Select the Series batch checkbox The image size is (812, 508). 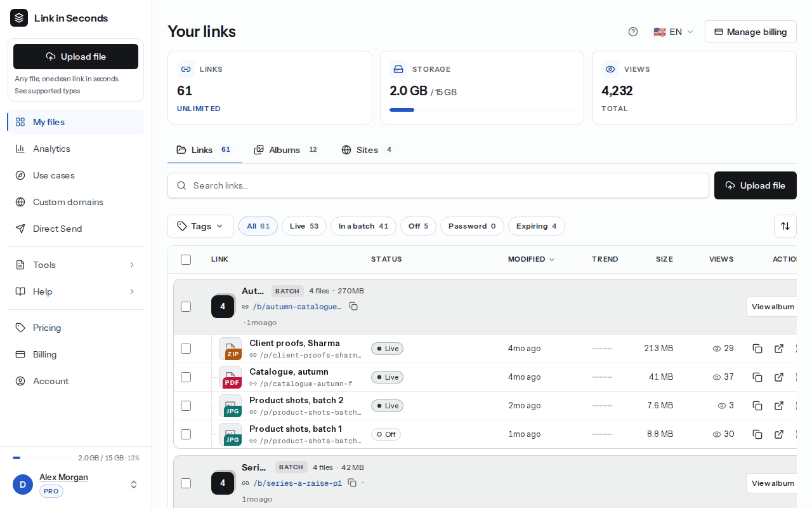point(186,483)
